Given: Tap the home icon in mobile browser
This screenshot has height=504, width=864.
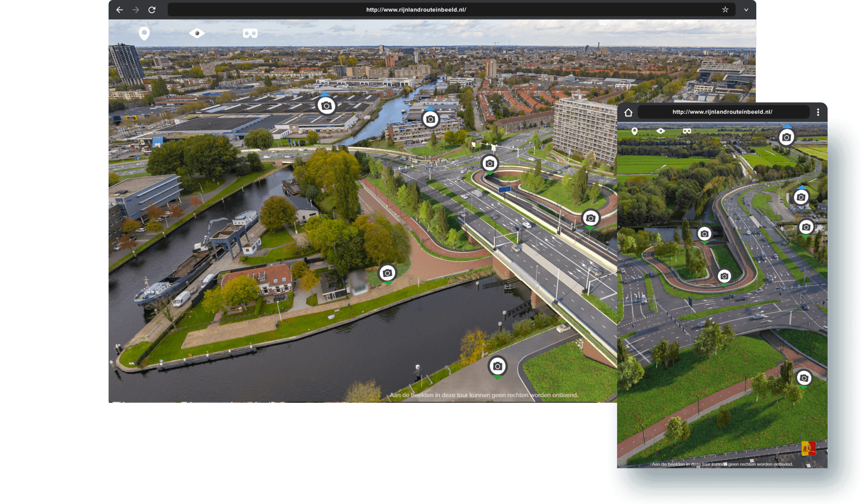Looking at the screenshot, I should point(628,112).
